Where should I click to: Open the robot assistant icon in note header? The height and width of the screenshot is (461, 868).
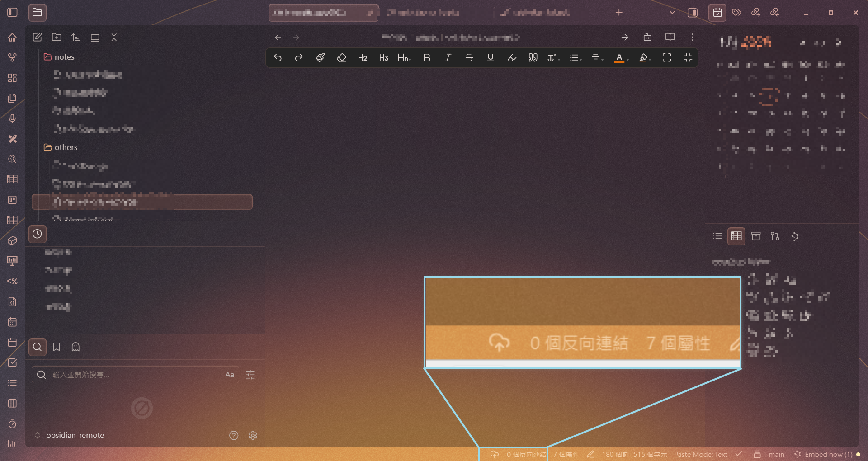click(647, 38)
